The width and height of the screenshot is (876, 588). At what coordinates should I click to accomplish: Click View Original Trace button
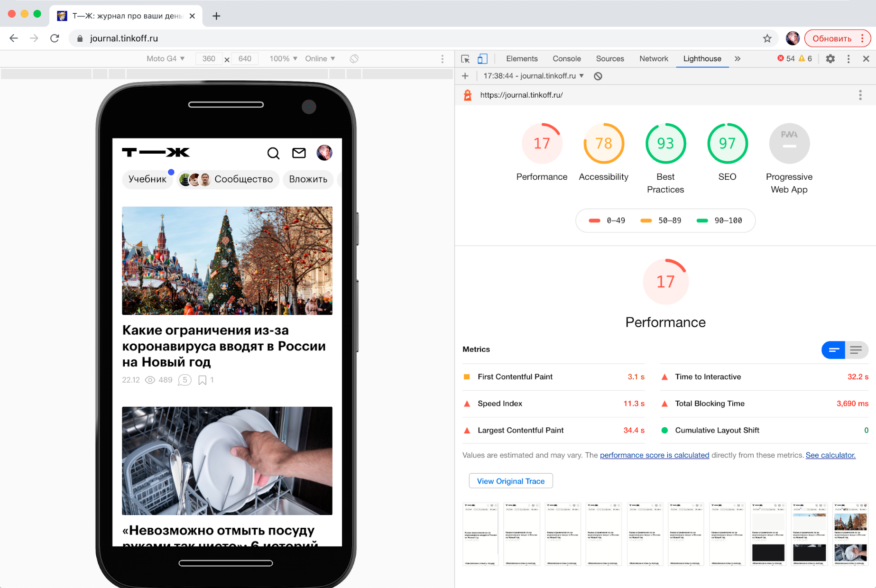point(511,481)
